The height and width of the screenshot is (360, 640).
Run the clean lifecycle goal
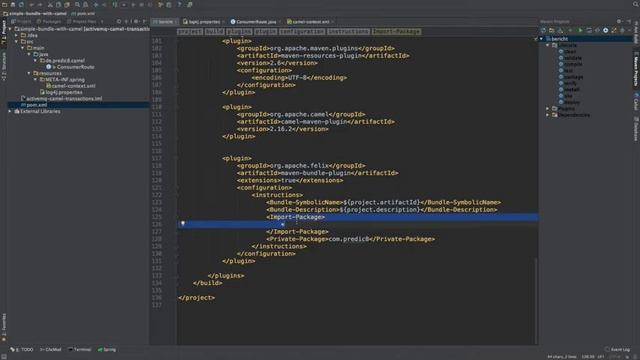pyautogui.click(x=568, y=51)
